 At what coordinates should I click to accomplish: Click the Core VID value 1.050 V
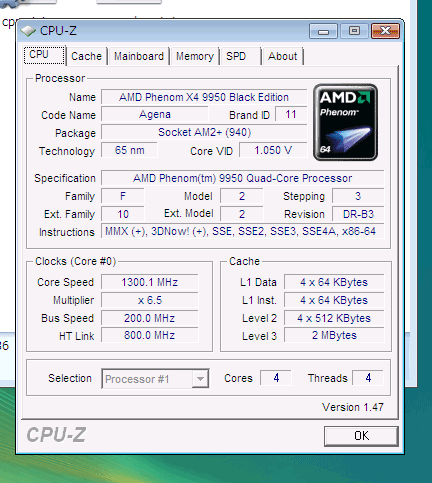click(x=273, y=150)
